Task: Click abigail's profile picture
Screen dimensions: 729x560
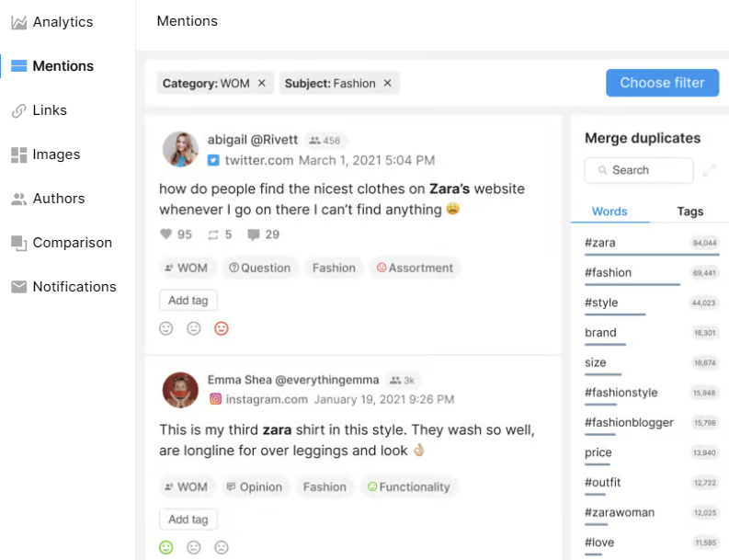Action: pyautogui.click(x=180, y=149)
